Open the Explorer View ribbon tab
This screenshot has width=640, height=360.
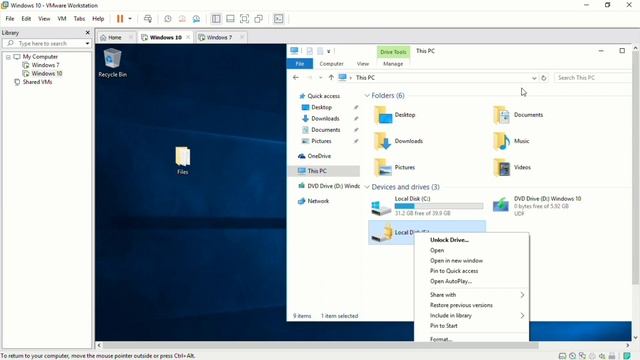(x=362, y=64)
